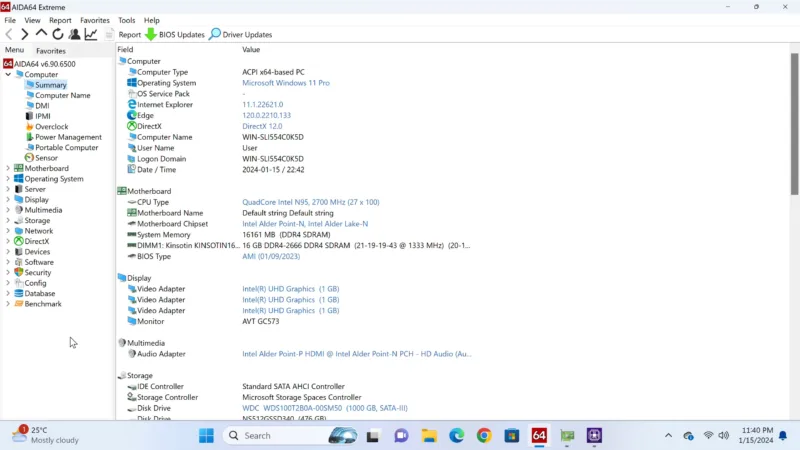
Task: Expand the Benchmark tree node
Action: (8, 304)
